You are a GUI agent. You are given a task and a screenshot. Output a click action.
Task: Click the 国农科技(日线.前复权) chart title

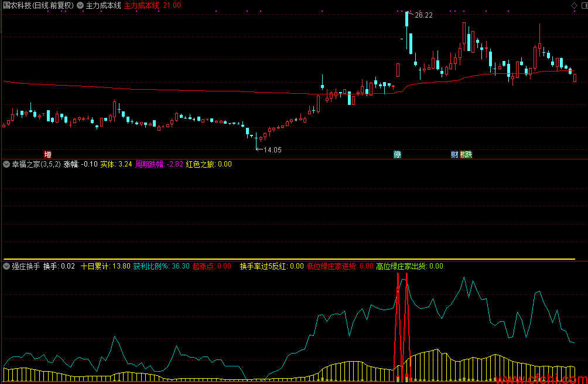38,6
